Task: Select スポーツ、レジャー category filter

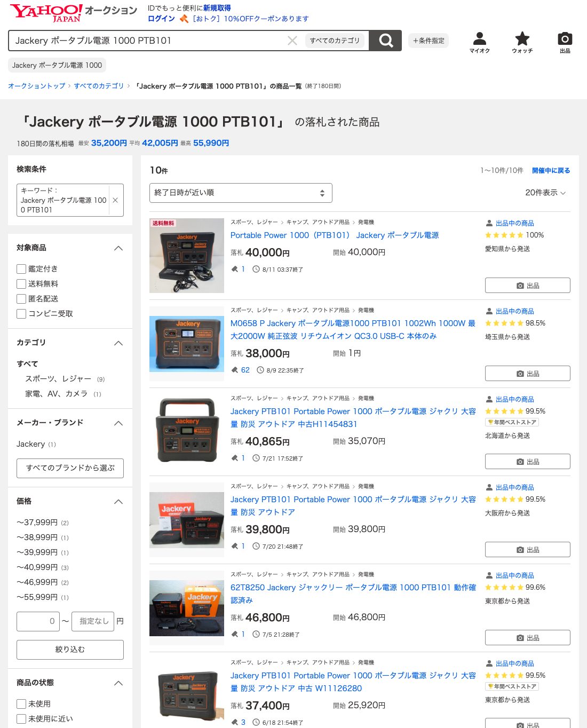Action: pyautogui.click(x=58, y=379)
